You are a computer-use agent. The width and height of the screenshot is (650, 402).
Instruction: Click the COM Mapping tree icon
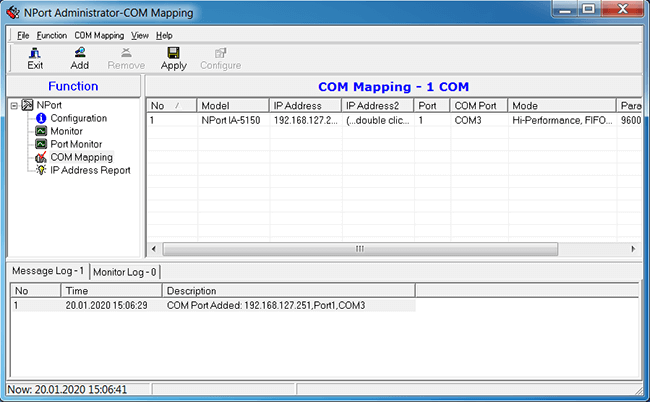41,157
